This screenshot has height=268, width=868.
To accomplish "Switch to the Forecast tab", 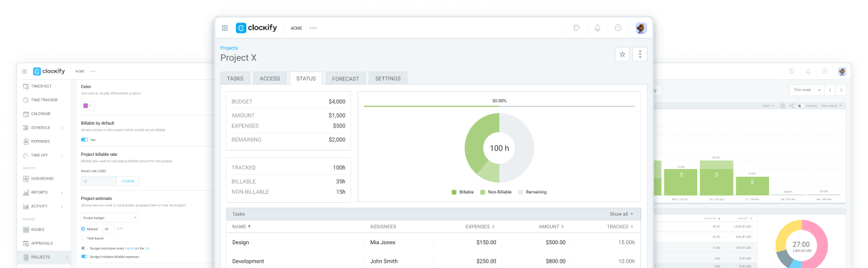I will (x=346, y=79).
